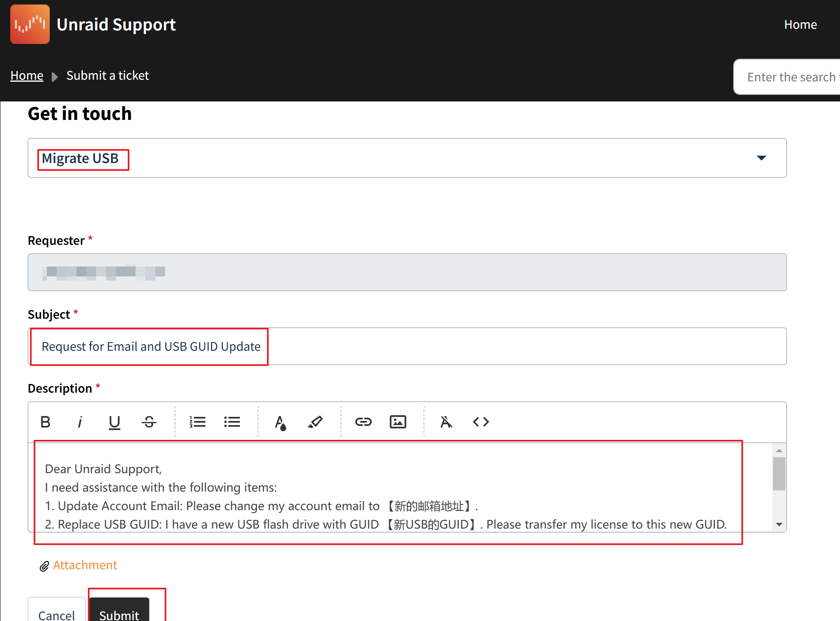840x621 pixels.
Task: Click the 'Replace USB GUID' line in description
Action: point(386,524)
